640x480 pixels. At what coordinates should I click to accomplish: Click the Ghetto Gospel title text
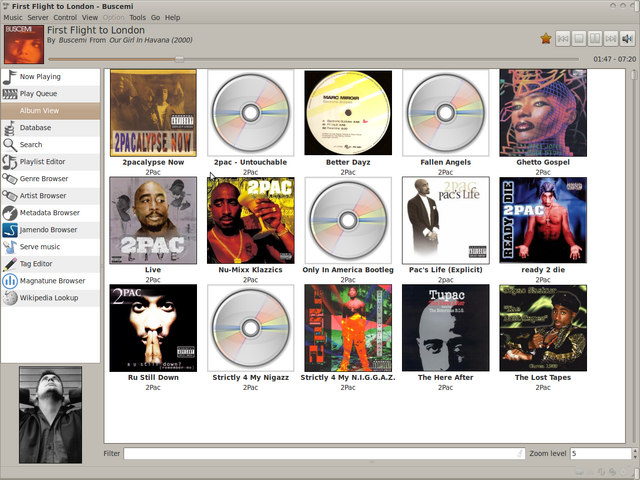pos(543,162)
